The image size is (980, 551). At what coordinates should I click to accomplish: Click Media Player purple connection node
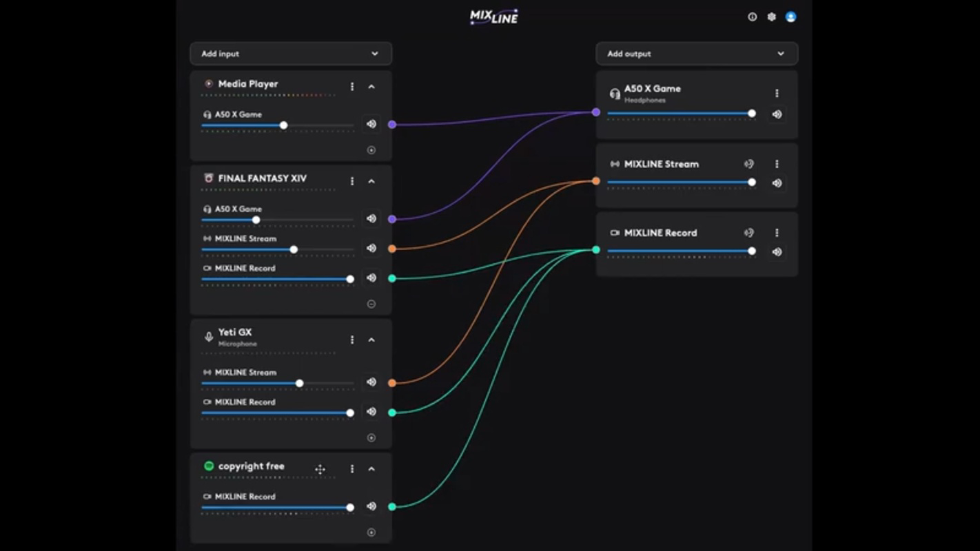tap(392, 125)
